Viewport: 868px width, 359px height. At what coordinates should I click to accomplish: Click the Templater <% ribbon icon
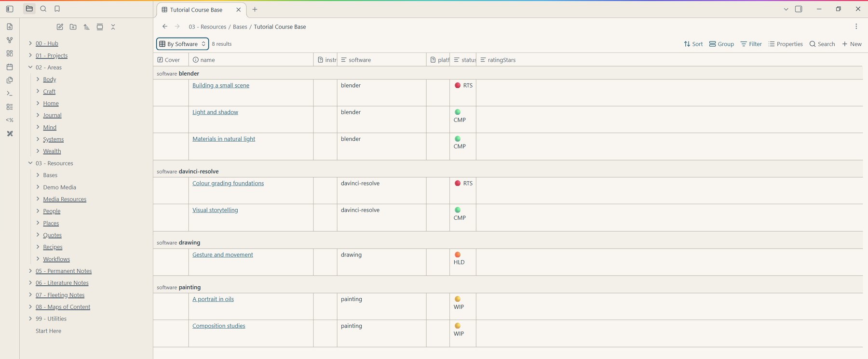coord(10,120)
